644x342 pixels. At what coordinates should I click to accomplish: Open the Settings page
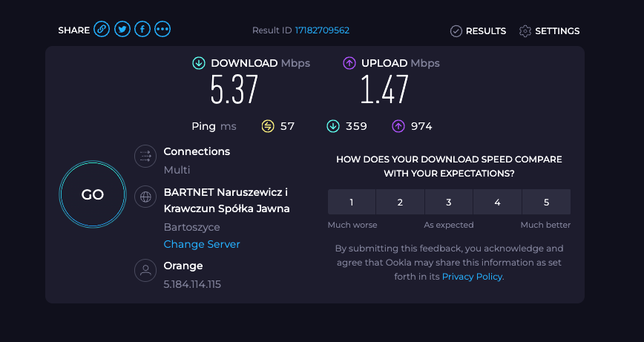[550, 31]
